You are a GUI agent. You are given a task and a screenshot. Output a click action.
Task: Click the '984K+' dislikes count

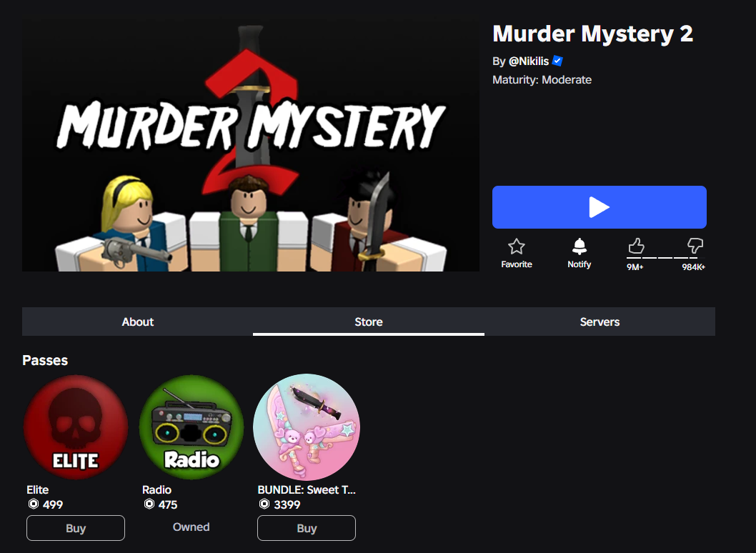pyautogui.click(x=693, y=266)
